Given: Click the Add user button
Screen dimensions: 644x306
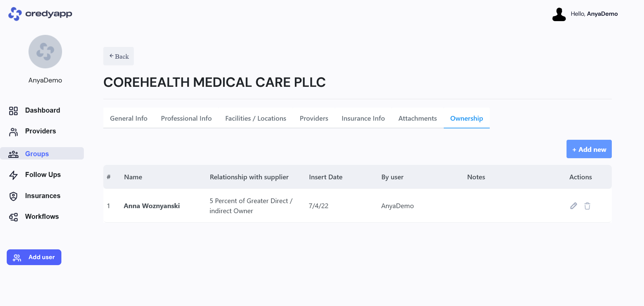Looking at the screenshot, I should tap(34, 257).
